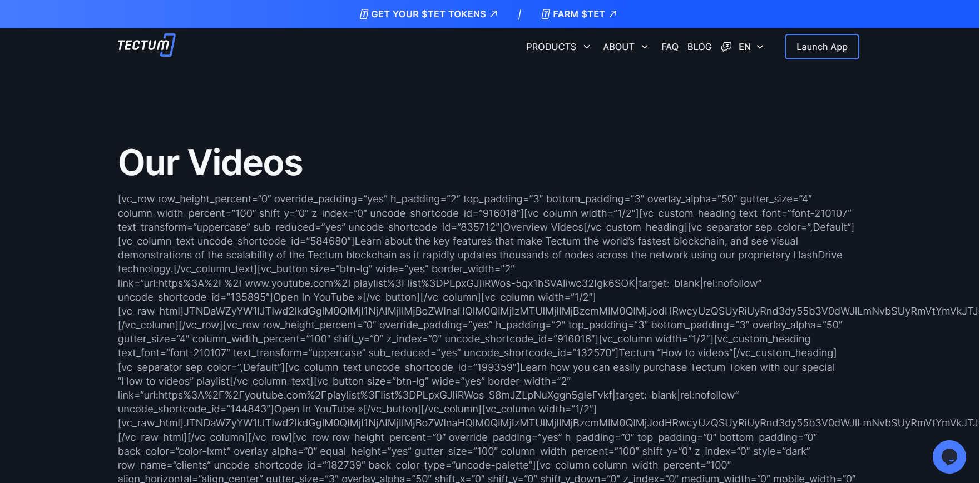The image size is (980, 483).
Task: Open the live chat bubble
Action: pyautogui.click(x=949, y=457)
